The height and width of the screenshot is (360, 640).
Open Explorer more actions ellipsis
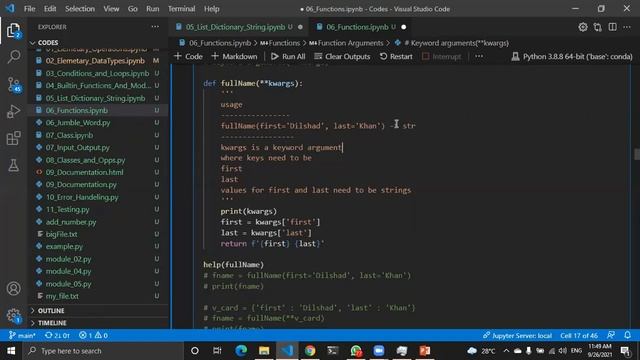pos(155,27)
